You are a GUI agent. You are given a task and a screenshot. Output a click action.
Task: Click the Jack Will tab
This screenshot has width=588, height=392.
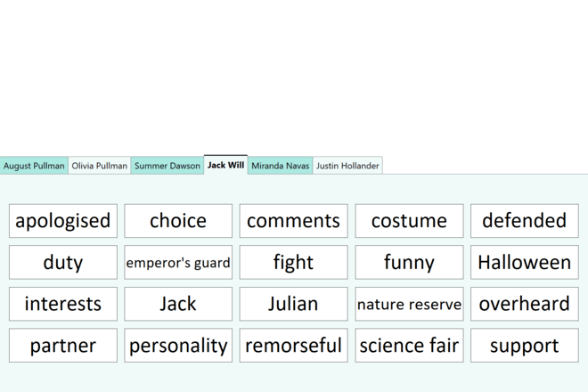225,165
